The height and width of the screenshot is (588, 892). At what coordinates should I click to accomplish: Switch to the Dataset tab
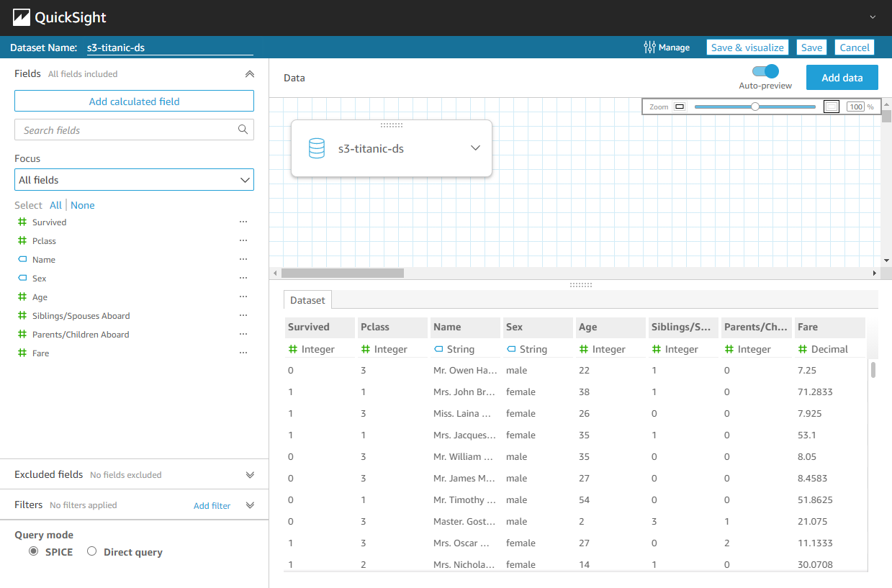[x=307, y=300]
